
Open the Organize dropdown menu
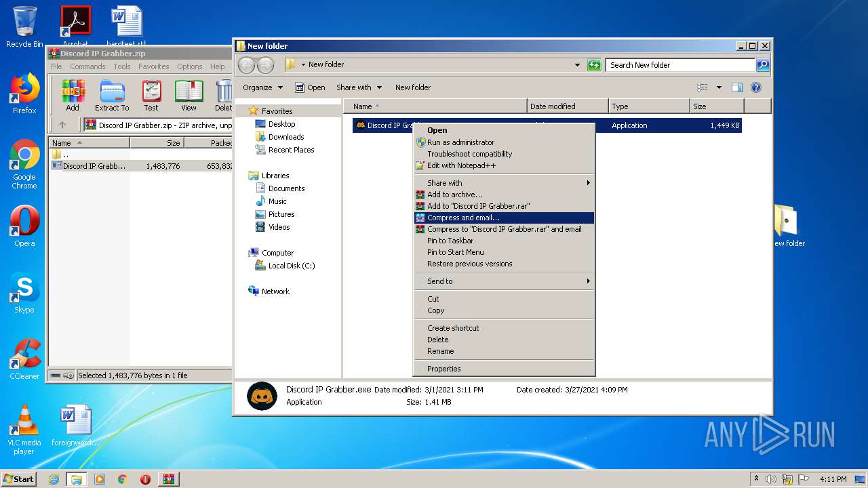[x=262, y=87]
